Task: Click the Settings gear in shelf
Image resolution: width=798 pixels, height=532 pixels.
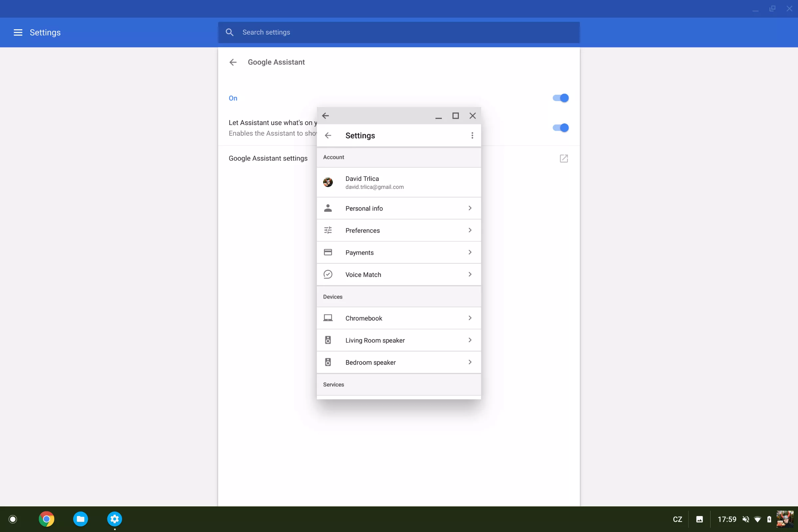Action: click(x=115, y=519)
